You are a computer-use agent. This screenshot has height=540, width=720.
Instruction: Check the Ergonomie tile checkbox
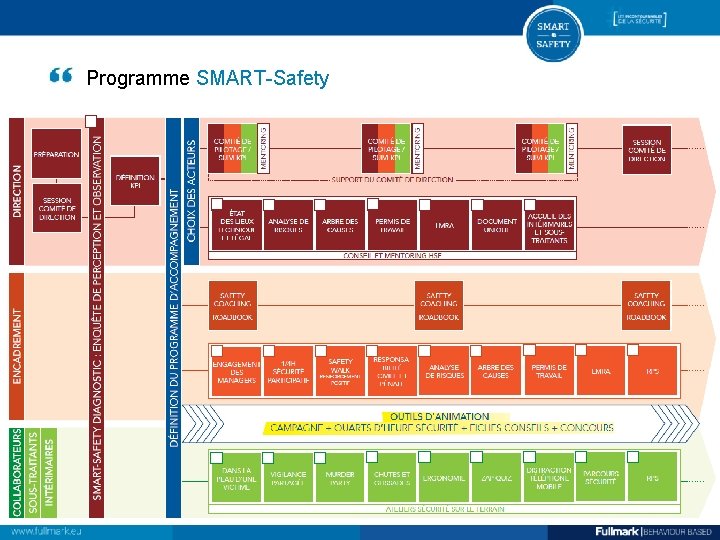tap(424, 457)
